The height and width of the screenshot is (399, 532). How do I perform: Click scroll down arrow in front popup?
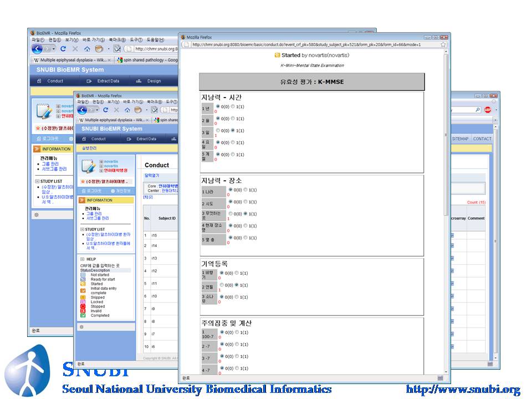pos(446,372)
